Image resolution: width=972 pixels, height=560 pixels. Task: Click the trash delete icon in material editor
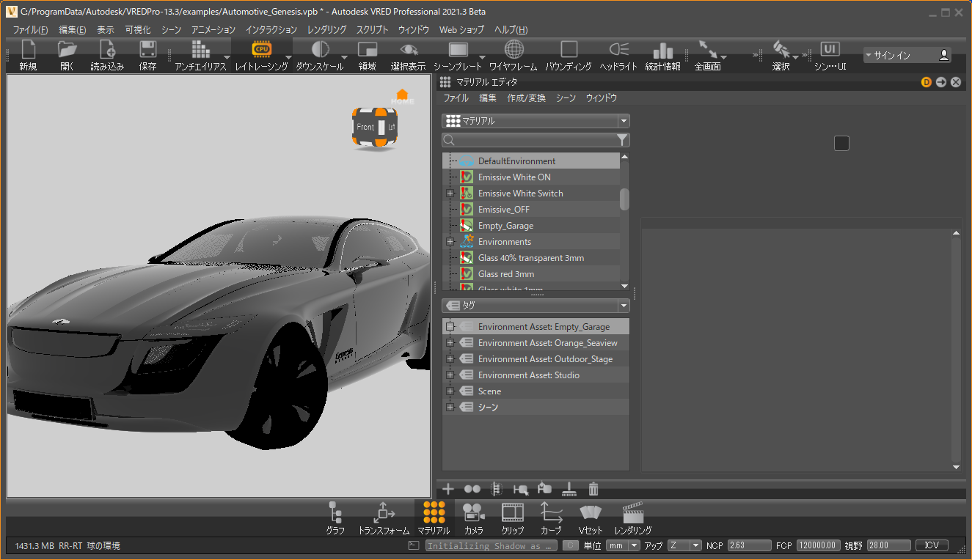[593, 489]
